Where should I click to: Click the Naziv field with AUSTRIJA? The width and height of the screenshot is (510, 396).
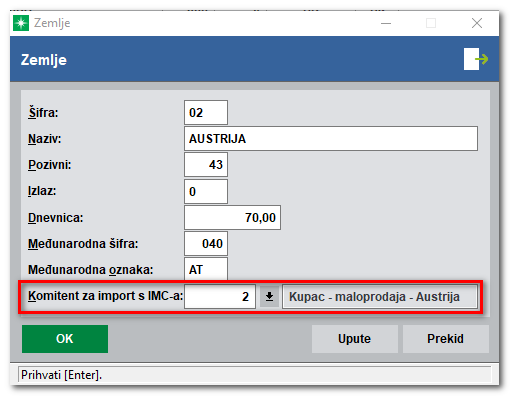coord(331,139)
